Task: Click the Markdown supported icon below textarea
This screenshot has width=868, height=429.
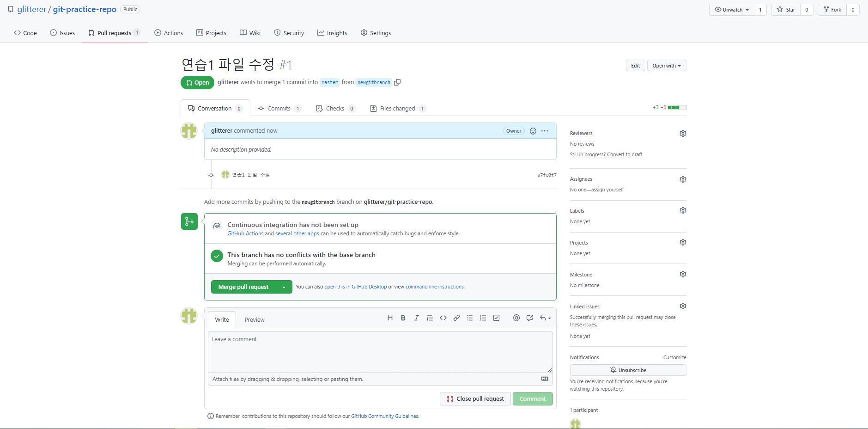Action: point(545,379)
